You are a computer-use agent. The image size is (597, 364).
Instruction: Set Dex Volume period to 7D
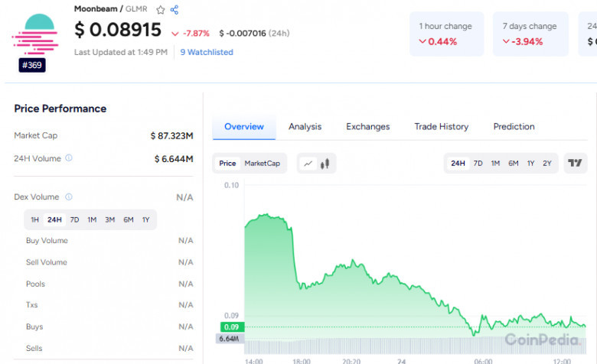coord(75,219)
